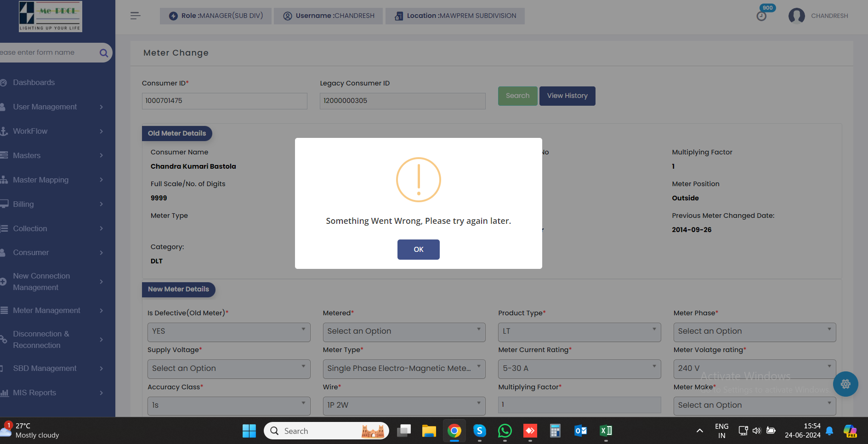Image resolution: width=868 pixels, height=444 pixels.
Task: Click the role badge icon
Action: coord(173,16)
